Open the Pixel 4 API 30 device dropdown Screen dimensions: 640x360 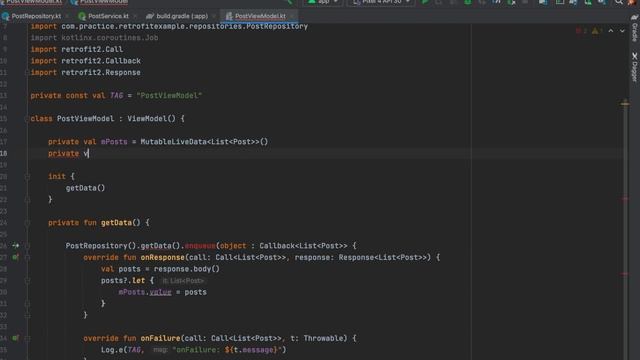pyautogui.click(x=381, y=2)
